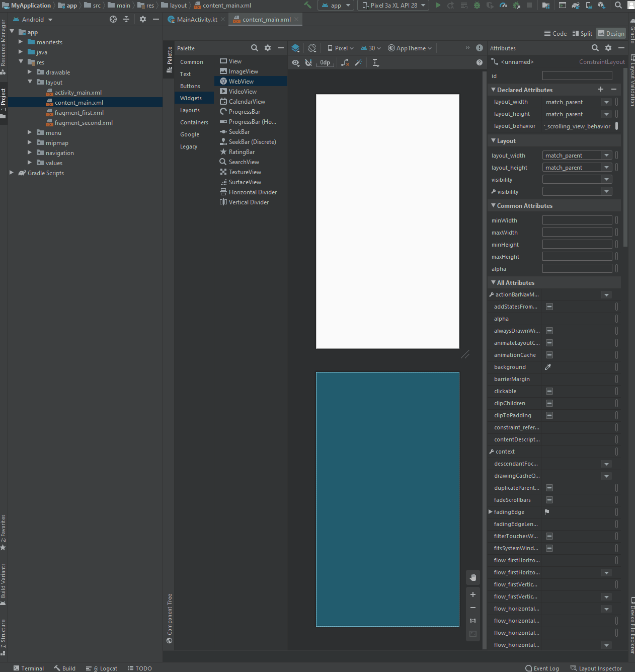This screenshot has width=635, height=672.
Task: Run the app with the green play icon
Action: (438, 5)
